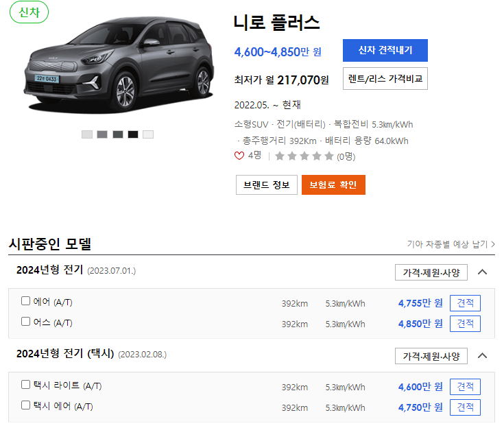The image size is (504, 428).
Task: Click 견적 button for 택시 에어 4,750만 원
Action: coord(465,407)
